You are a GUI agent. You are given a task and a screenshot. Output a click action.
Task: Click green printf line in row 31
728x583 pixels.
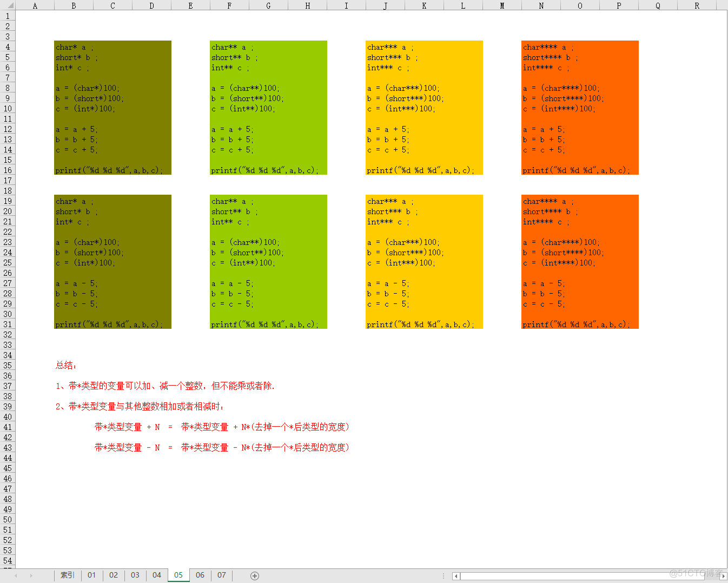pos(264,324)
